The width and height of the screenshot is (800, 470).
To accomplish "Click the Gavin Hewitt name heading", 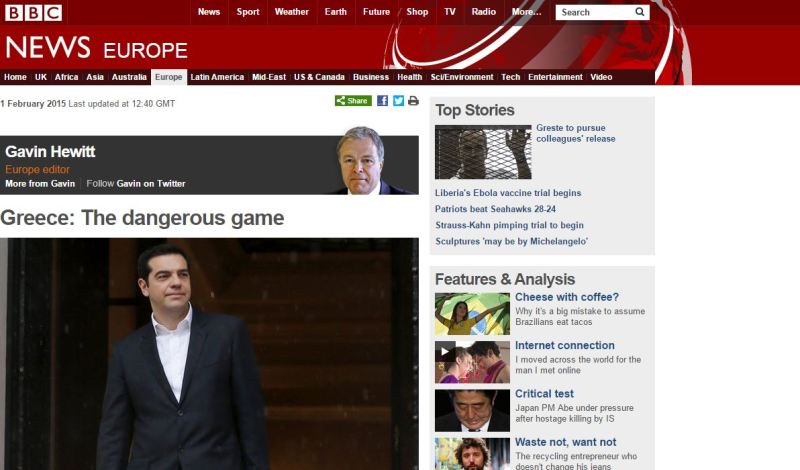I will click(50, 152).
